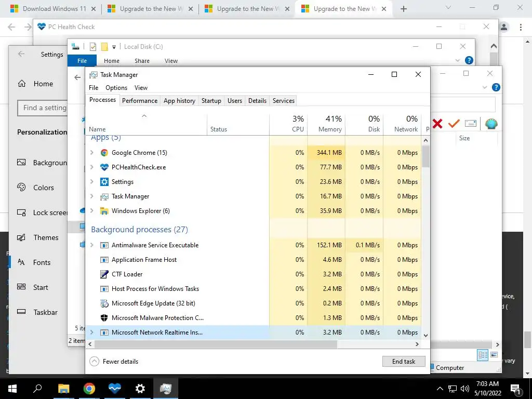The height and width of the screenshot is (399, 532).
Task: Click Task Manager vertical scrollbar thumb
Action: click(x=426, y=156)
